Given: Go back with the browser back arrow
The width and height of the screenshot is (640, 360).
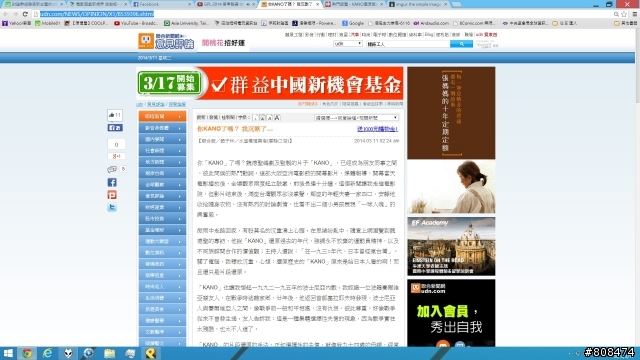Looking at the screenshot, I should pyautogui.click(x=6, y=14).
